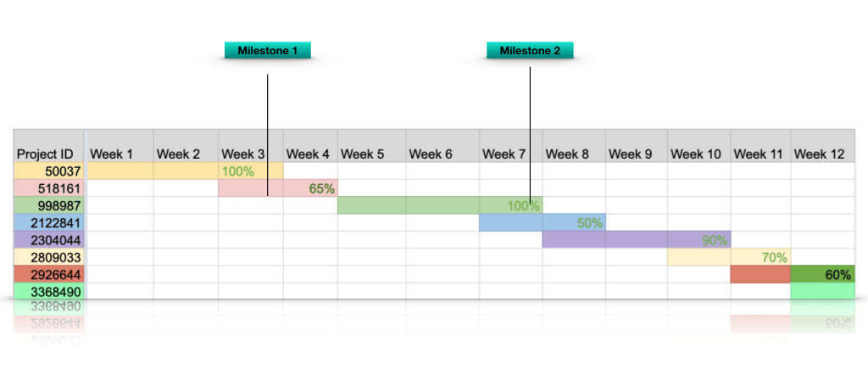This screenshot has width=868, height=392.
Task: Select the Project ID column header
Action: (48, 154)
